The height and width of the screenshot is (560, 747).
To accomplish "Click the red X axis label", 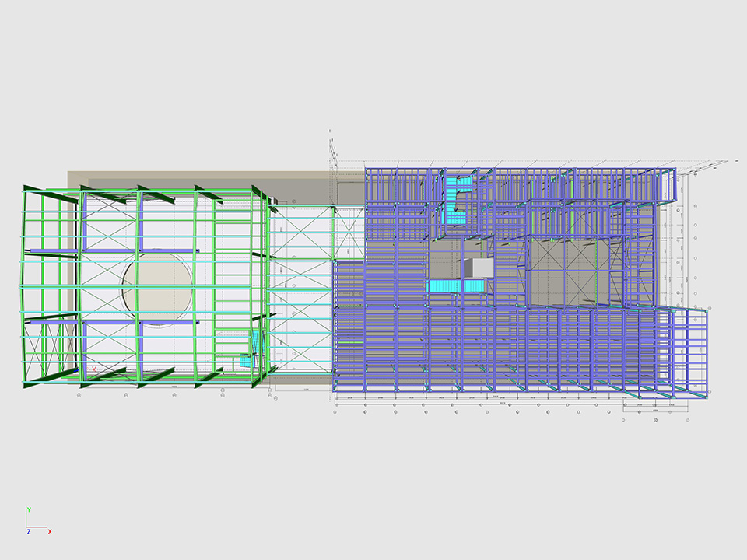I will (50, 531).
